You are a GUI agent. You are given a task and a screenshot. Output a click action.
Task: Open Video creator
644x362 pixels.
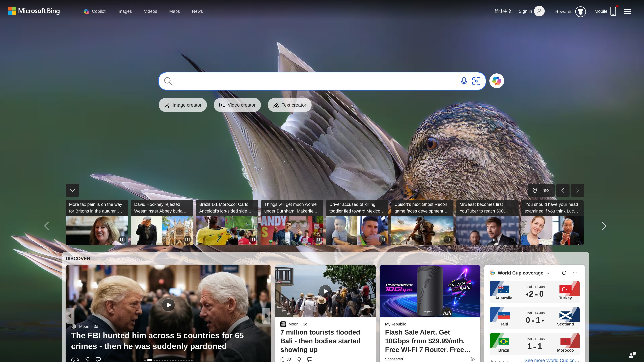tap(237, 105)
